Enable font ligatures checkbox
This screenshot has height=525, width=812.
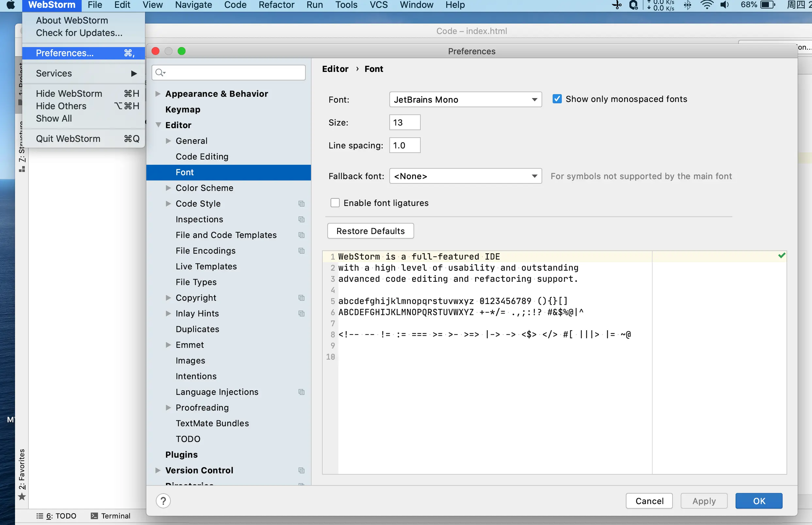coord(335,203)
